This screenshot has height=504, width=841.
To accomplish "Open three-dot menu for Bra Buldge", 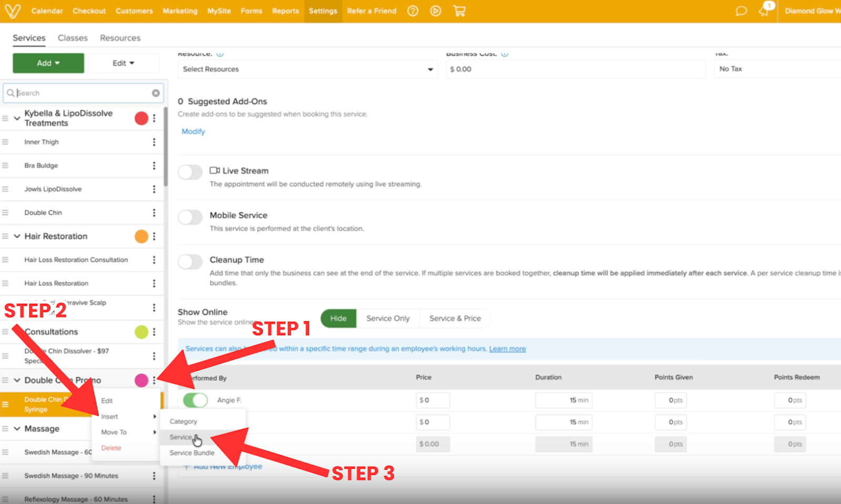I will pos(154,166).
